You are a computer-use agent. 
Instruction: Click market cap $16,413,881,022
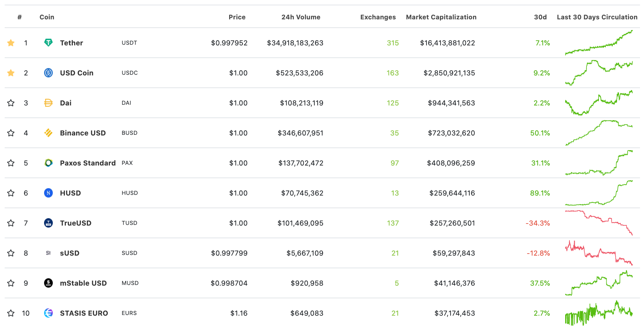point(448,43)
